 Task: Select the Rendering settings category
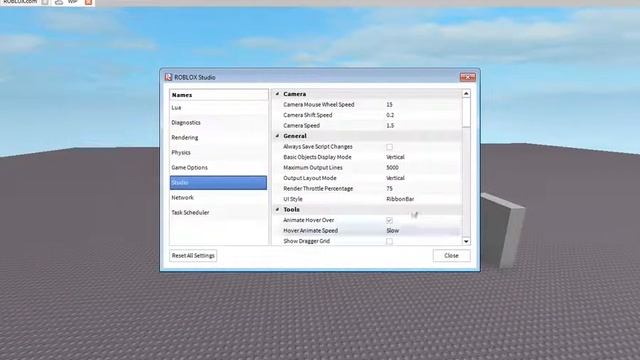pos(218,138)
